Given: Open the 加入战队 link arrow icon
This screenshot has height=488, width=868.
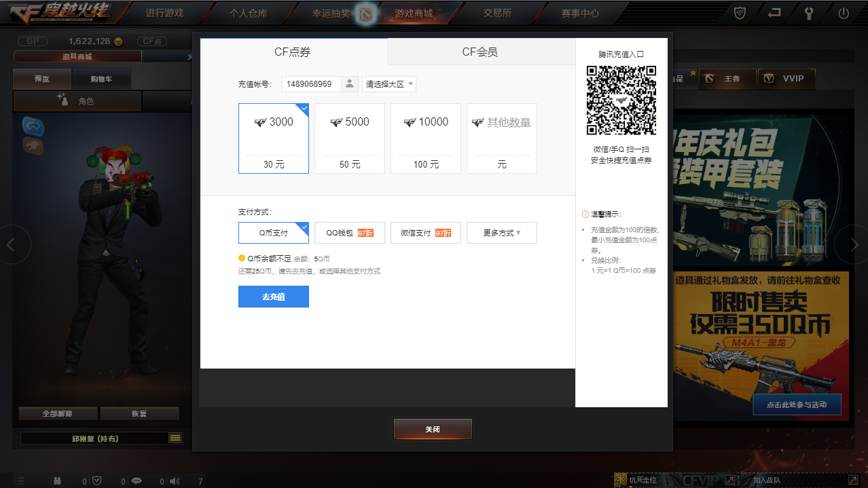Looking at the screenshot, I should tap(853, 480).
